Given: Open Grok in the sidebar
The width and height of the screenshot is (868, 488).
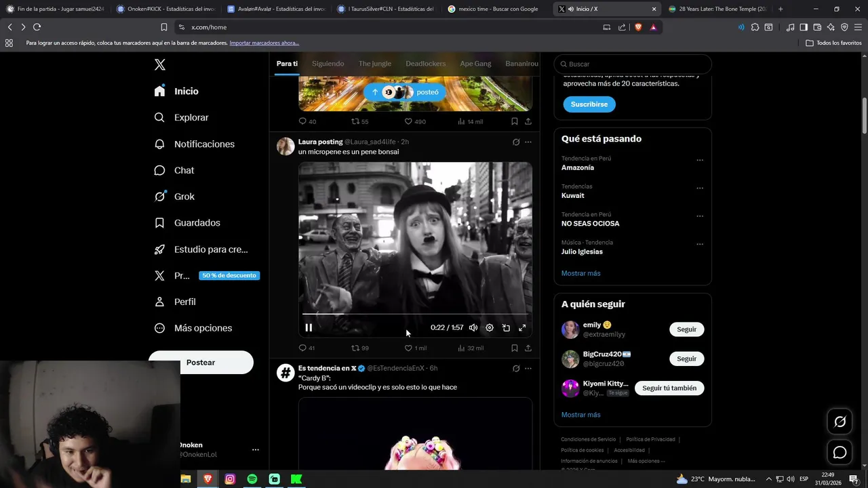Looking at the screenshot, I should [x=175, y=197].
